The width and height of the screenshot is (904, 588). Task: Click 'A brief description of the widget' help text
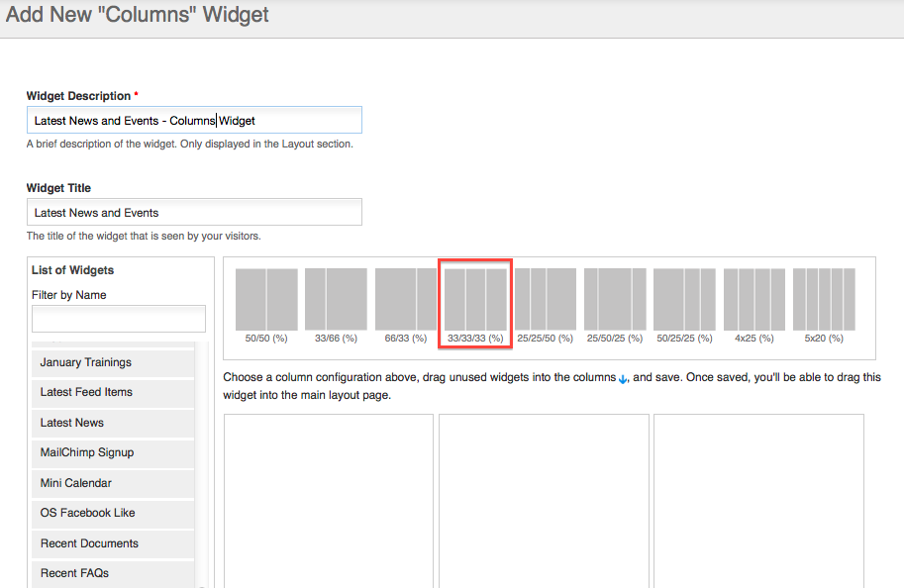[x=190, y=145]
